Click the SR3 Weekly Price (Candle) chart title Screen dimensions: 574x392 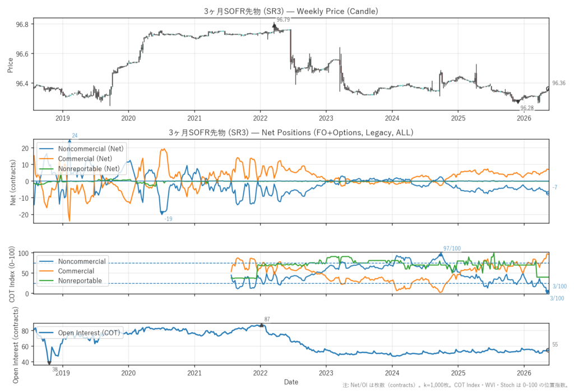[291, 11]
